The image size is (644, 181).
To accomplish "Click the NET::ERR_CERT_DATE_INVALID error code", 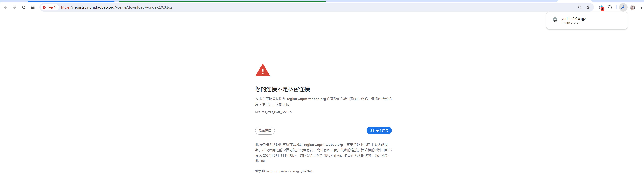I will coord(273,113).
